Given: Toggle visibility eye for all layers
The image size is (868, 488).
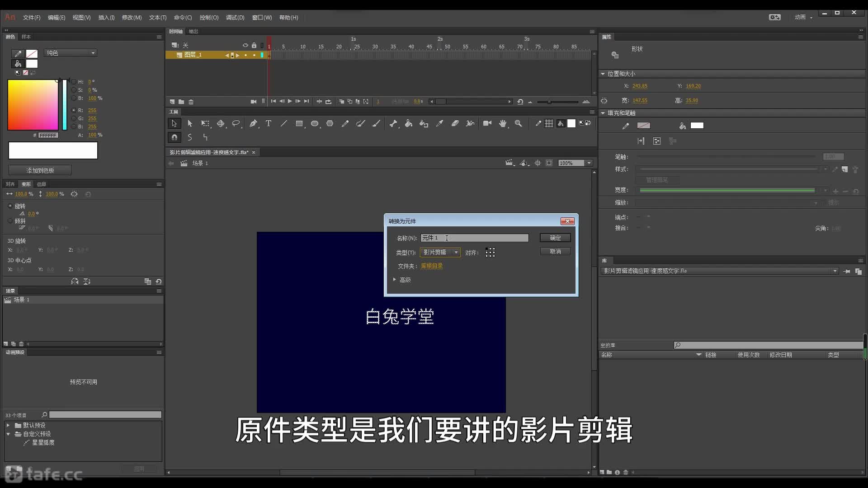Looking at the screenshot, I should 245,45.
